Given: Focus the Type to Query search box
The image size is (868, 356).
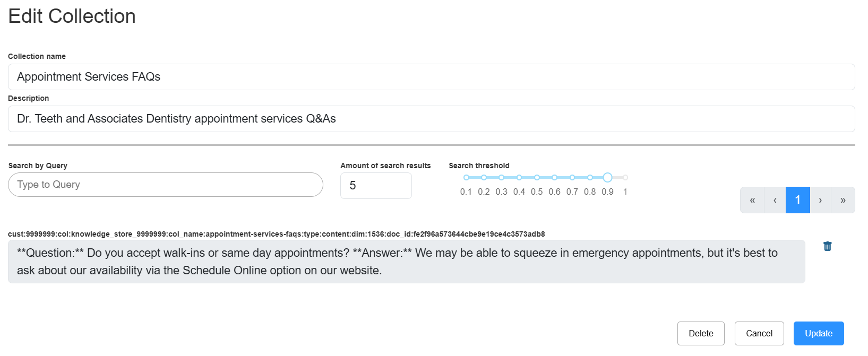Looking at the screenshot, I should pyautogui.click(x=165, y=185).
